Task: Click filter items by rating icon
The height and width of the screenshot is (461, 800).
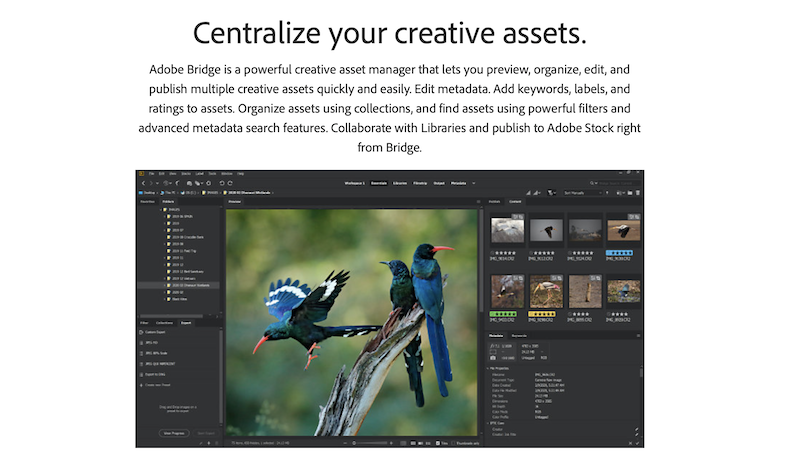Action: click(x=550, y=193)
